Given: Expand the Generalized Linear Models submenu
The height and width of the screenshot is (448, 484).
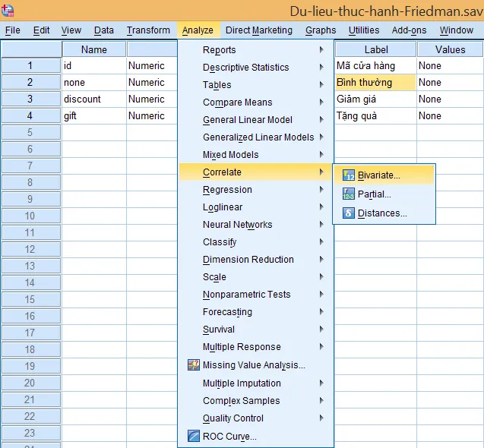Looking at the screenshot, I should click(x=256, y=137).
